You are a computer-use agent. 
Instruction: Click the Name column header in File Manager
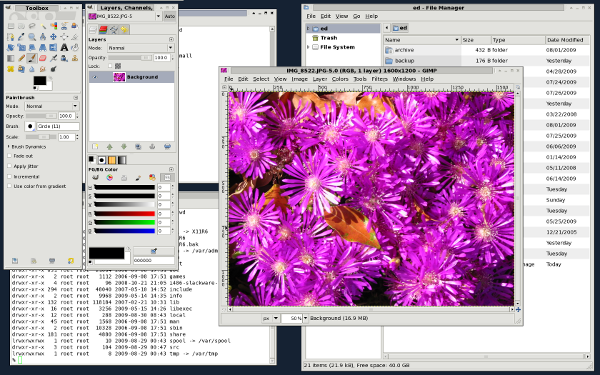click(422, 40)
